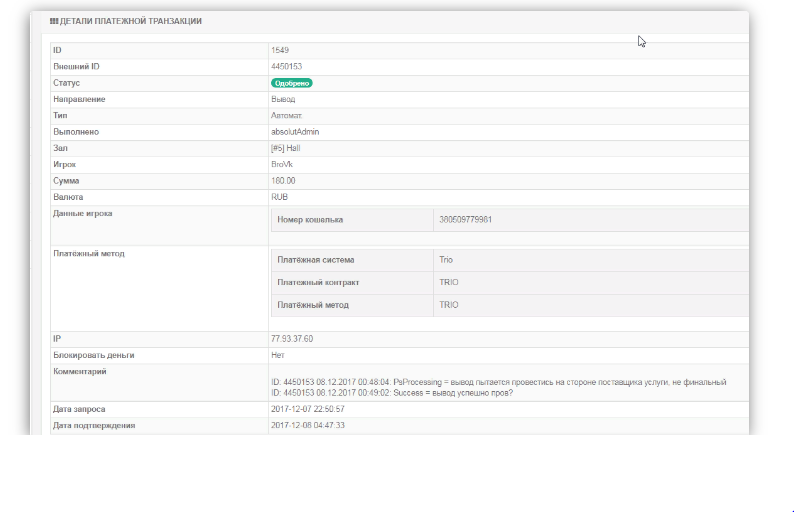
Task: Click the currency value RUB
Action: pyautogui.click(x=279, y=197)
